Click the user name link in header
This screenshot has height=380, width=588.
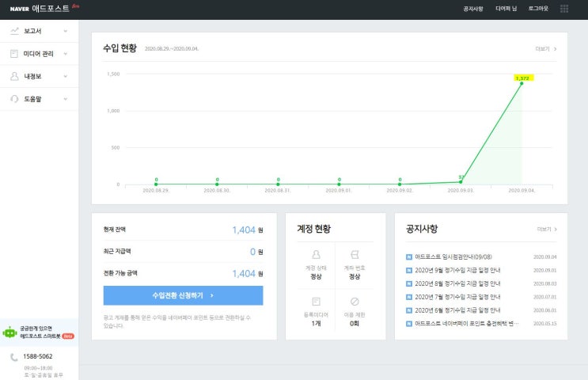pyautogui.click(x=506, y=8)
